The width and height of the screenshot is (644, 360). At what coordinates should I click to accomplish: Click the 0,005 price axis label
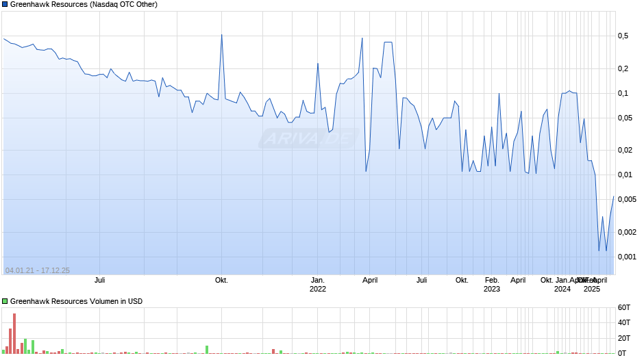(627, 199)
